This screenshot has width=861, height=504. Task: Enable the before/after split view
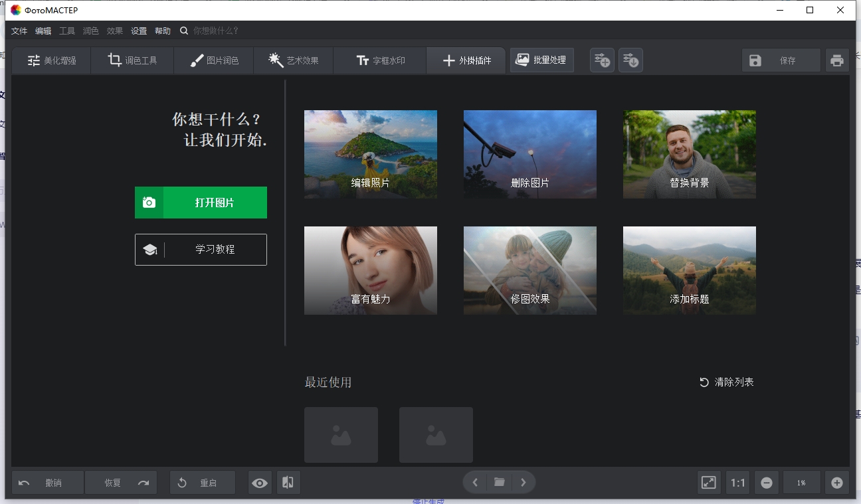288,482
